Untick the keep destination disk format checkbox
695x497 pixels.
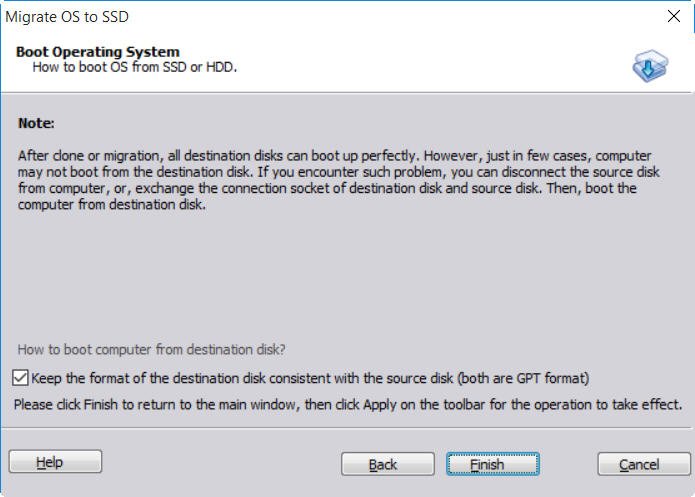pyautogui.click(x=21, y=378)
